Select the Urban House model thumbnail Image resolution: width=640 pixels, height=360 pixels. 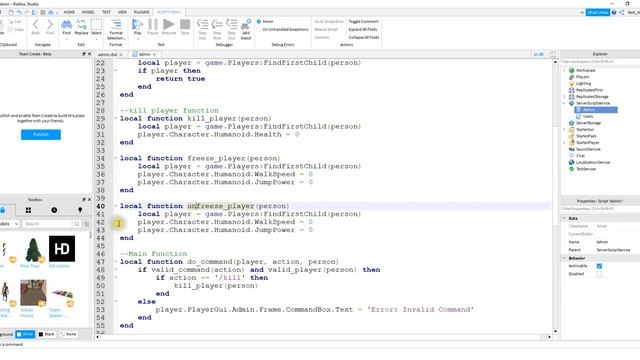33,293
